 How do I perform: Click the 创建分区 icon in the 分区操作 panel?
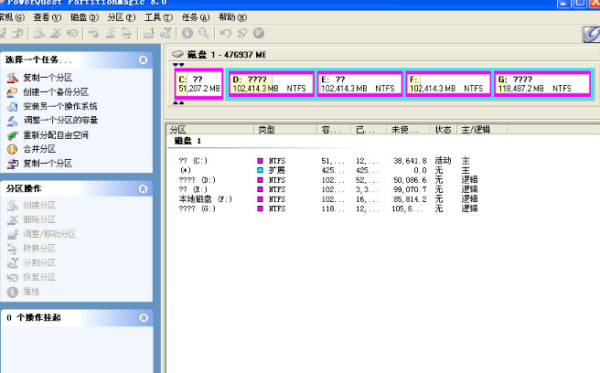12,205
